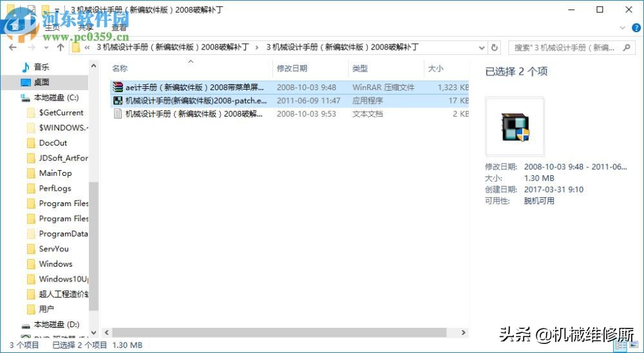Go back using the back arrow
Screen dimensions: 644x353
13,47
